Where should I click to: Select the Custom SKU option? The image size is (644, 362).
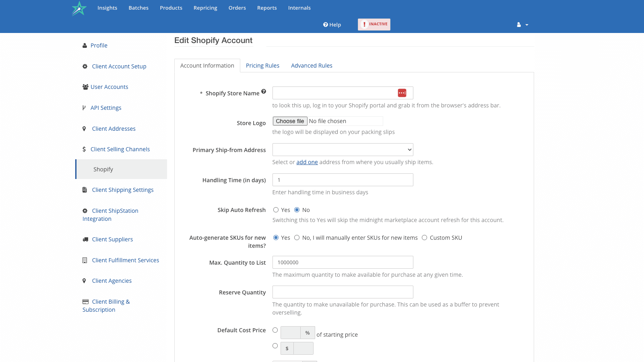pos(425,237)
